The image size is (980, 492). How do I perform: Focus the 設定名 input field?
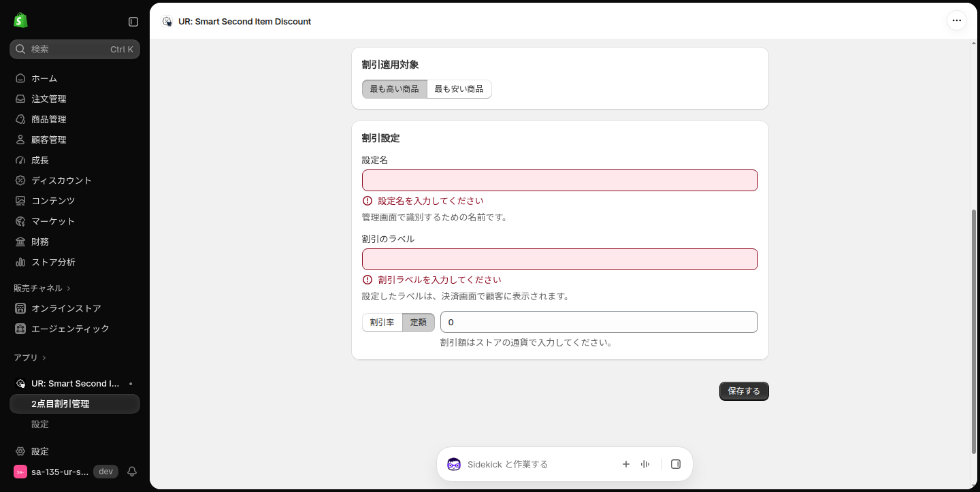click(560, 180)
